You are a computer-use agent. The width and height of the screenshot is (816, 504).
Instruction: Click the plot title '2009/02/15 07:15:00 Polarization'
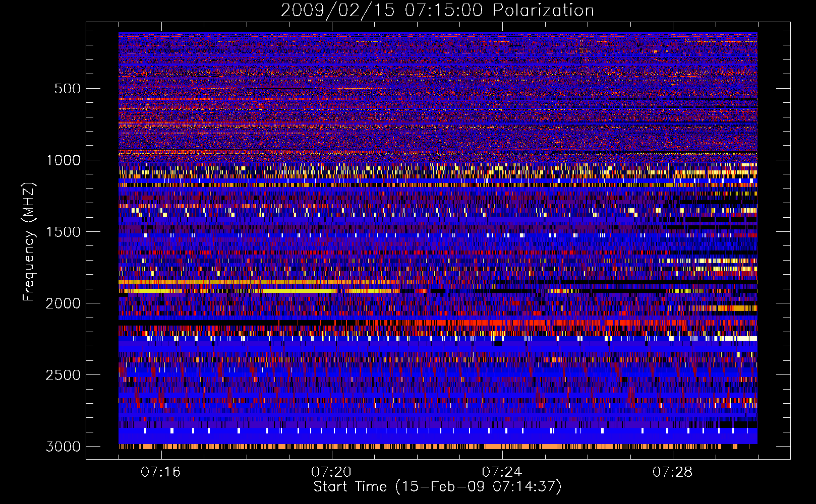point(437,10)
